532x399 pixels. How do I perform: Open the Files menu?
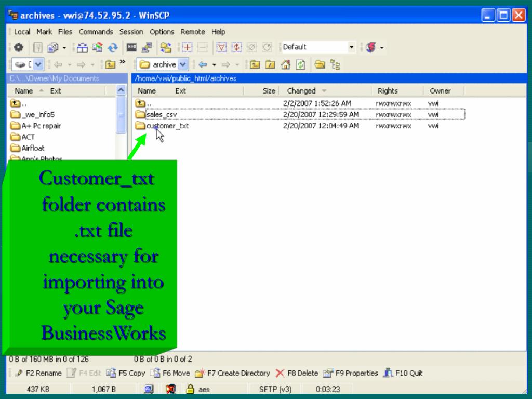coord(65,32)
